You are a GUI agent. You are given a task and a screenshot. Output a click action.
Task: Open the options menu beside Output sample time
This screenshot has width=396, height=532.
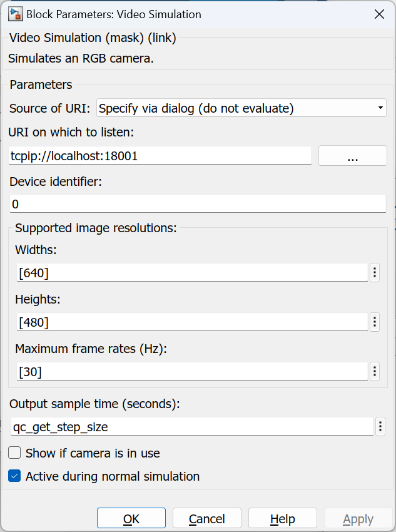(380, 427)
